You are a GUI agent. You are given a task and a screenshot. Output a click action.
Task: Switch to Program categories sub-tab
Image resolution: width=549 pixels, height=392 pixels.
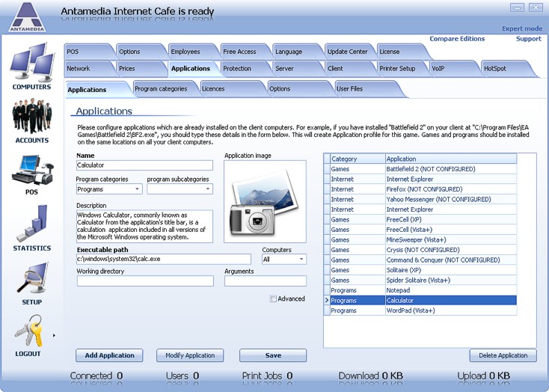(164, 89)
